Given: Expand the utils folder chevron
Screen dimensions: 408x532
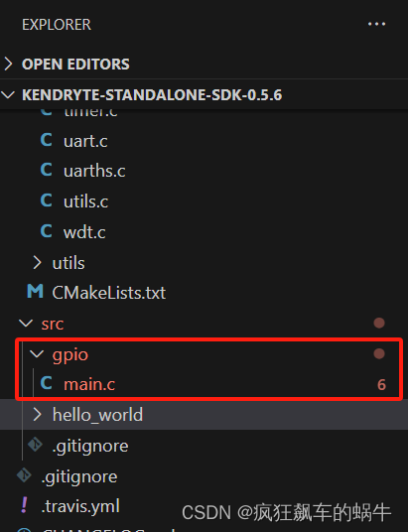Looking at the screenshot, I should (37, 263).
